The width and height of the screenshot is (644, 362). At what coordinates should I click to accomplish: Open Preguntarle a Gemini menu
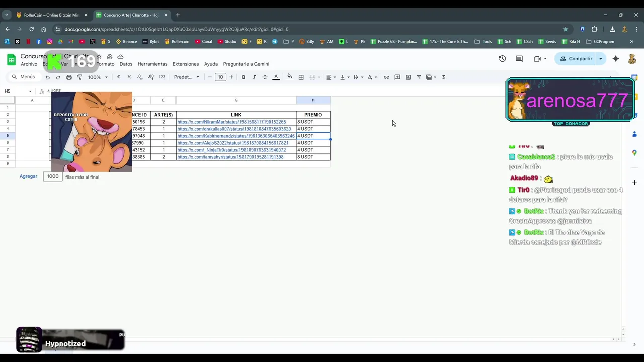246,64
